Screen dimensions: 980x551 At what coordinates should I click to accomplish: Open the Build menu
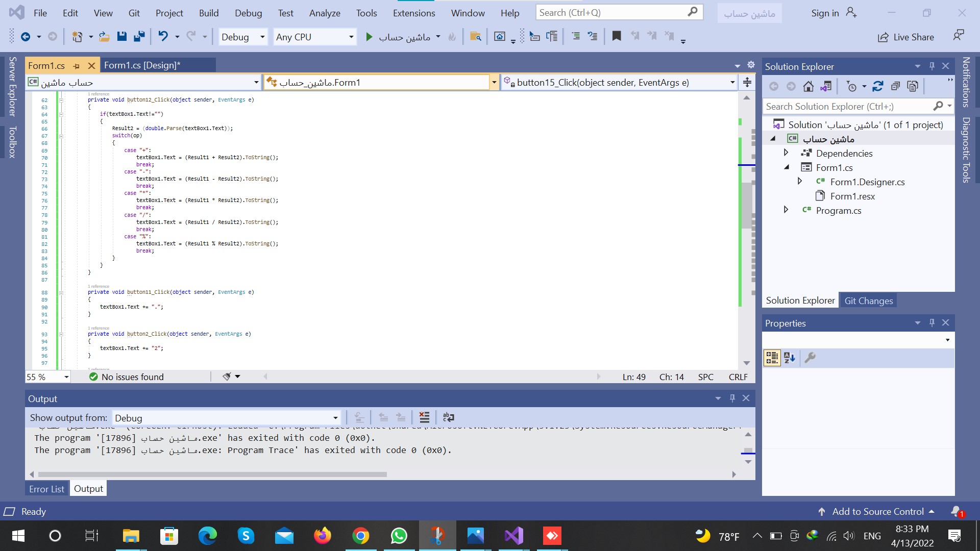pyautogui.click(x=208, y=13)
